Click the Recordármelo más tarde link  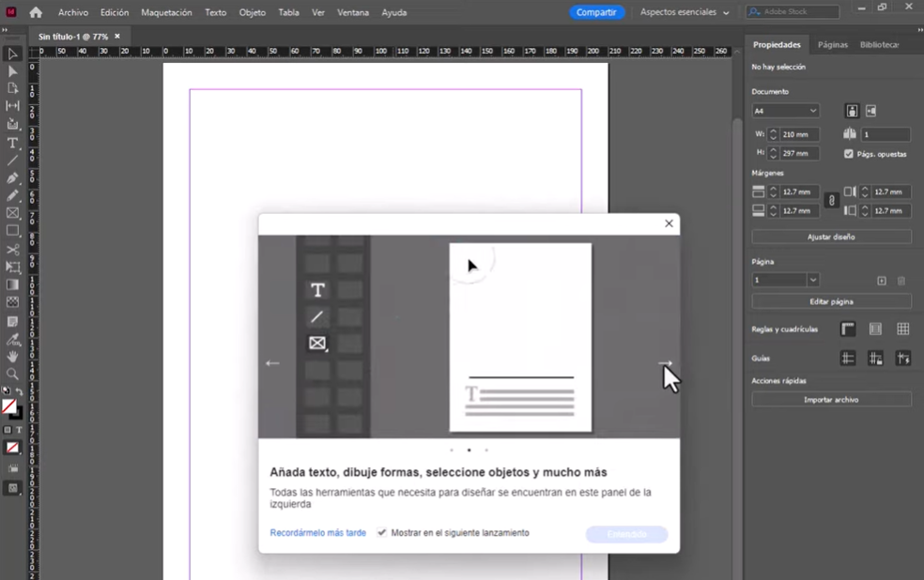(x=317, y=532)
